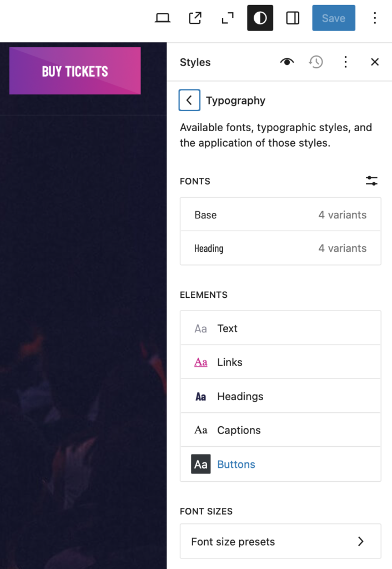
Task: Toggle the Styles half-circle button
Action: point(260,18)
